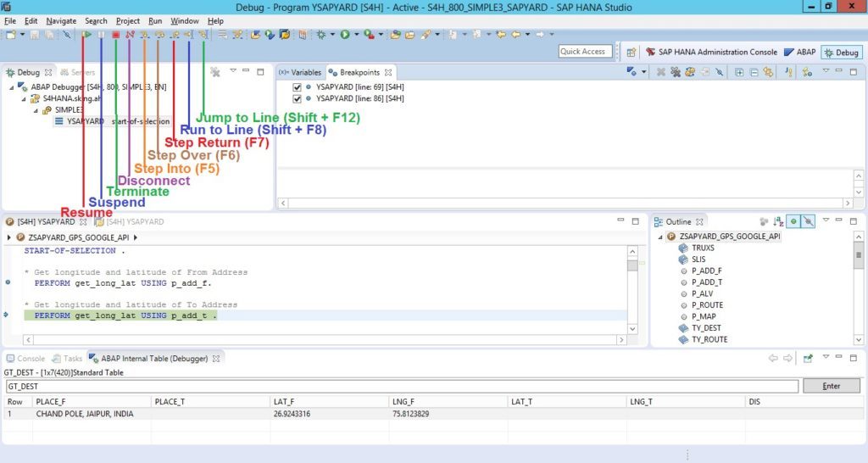The image size is (868, 463).
Task: Click Collapse All icon in Breakpoints view
Action: click(754, 72)
